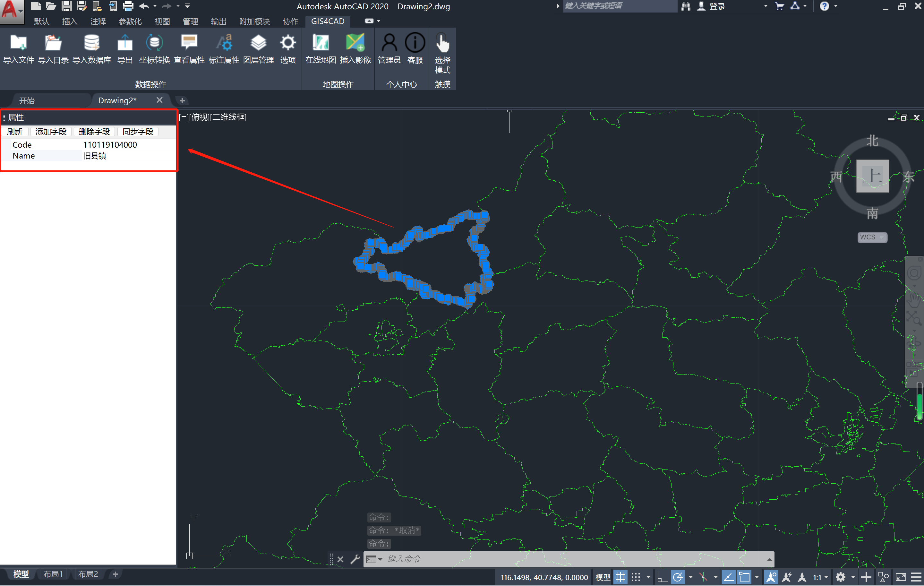Open the 在线地图 online map tool
Screen dimensions: 924x586
tap(321, 43)
